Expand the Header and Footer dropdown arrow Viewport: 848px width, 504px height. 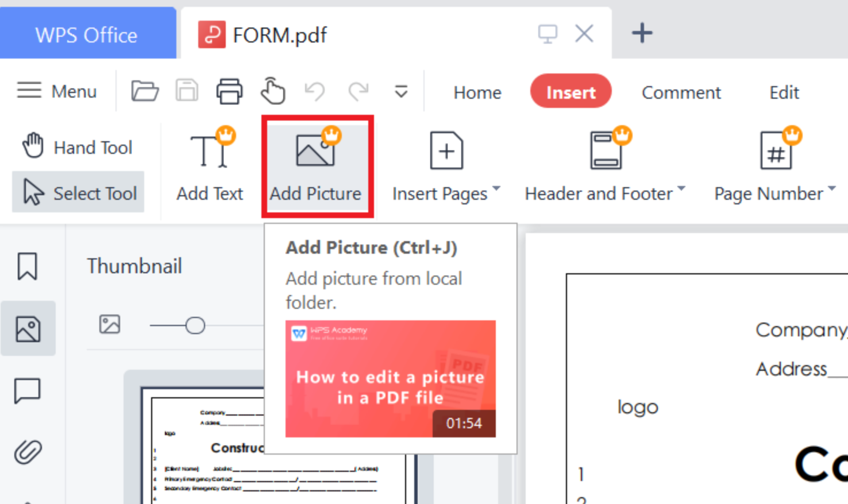pyautogui.click(x=681, y=188)
